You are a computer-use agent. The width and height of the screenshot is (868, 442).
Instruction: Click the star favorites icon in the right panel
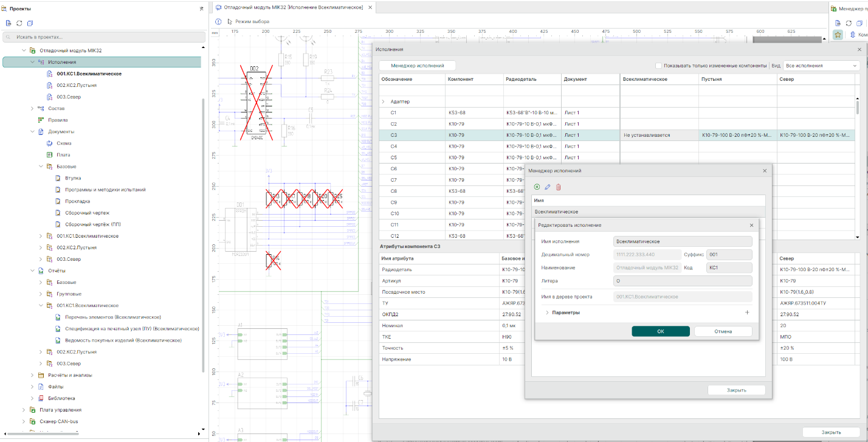(x=838, y=35)
